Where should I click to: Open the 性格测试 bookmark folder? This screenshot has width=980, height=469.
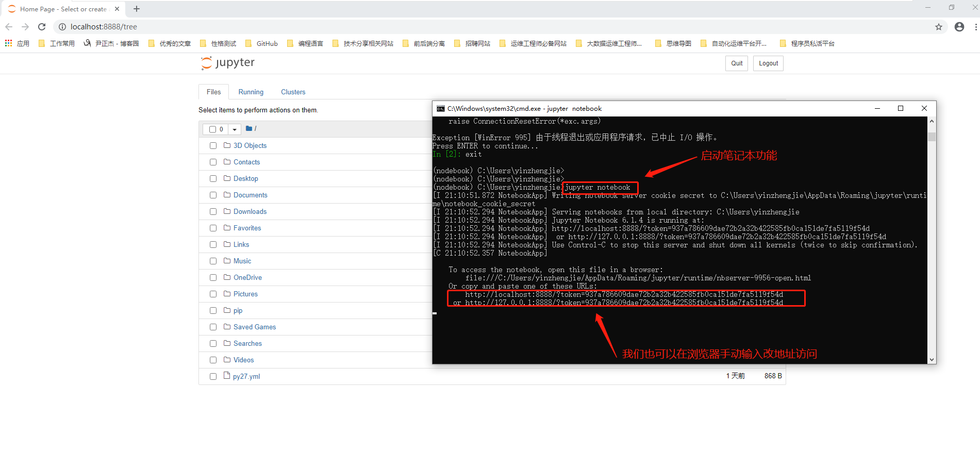click(218, 43)
